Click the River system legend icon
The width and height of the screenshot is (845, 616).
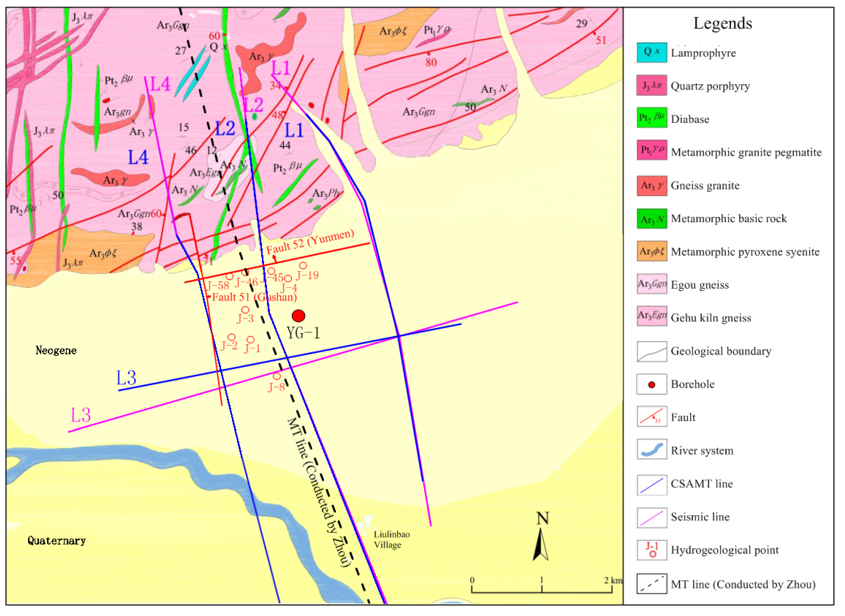click(x=652, y=450)
